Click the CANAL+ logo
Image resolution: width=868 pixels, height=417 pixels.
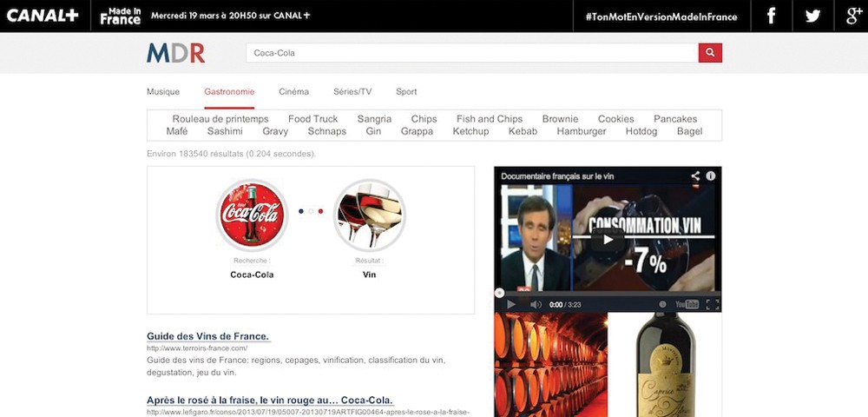coord(43,16)
